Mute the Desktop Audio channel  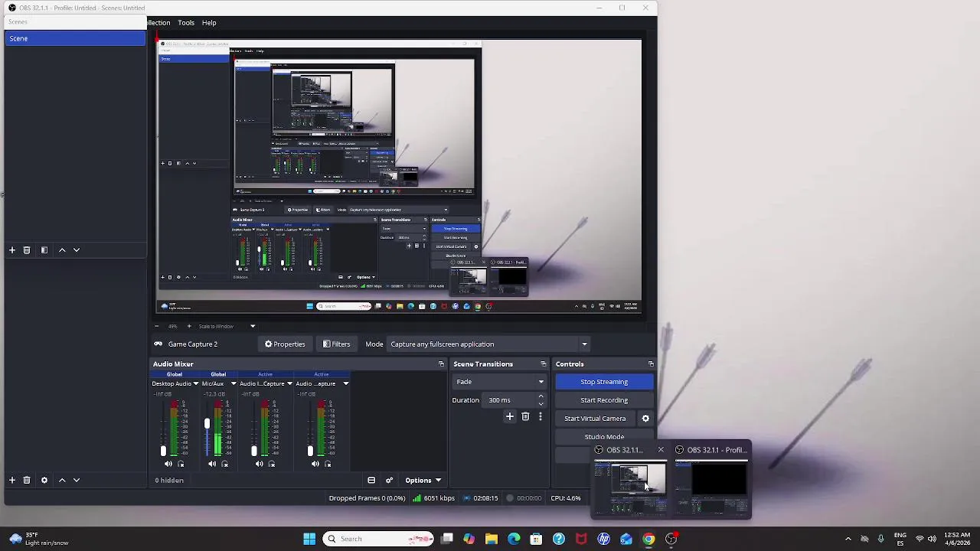[168, 464]
